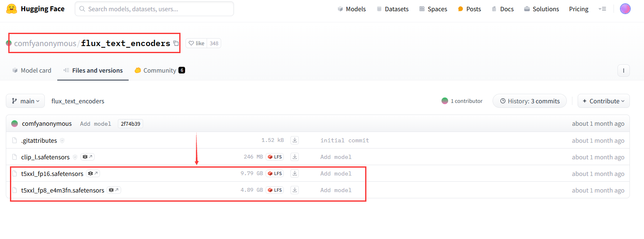644x239 pixels.
Task: Open Docs in top navigation
Action: 503,9
